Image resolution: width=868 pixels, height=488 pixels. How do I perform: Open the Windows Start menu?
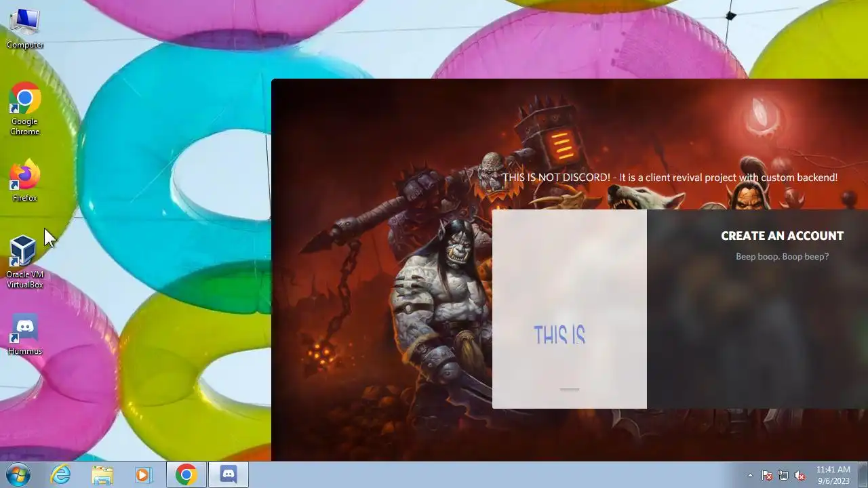[x=18, y=475]
